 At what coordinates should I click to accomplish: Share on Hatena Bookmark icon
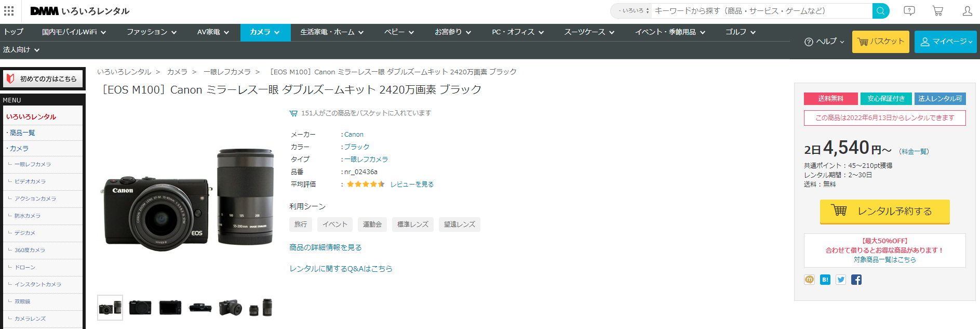(x=825, y=280)
